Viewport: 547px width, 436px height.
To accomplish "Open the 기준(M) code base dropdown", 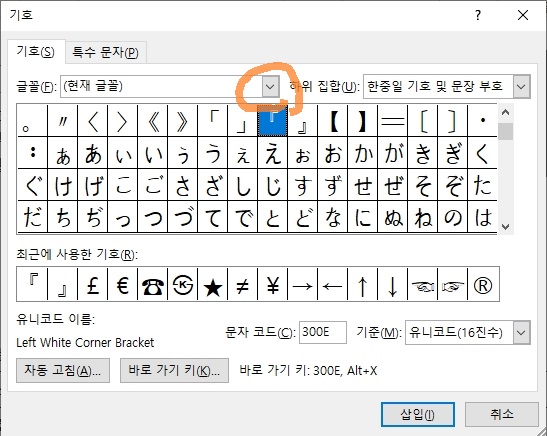I will pos(521,332).
